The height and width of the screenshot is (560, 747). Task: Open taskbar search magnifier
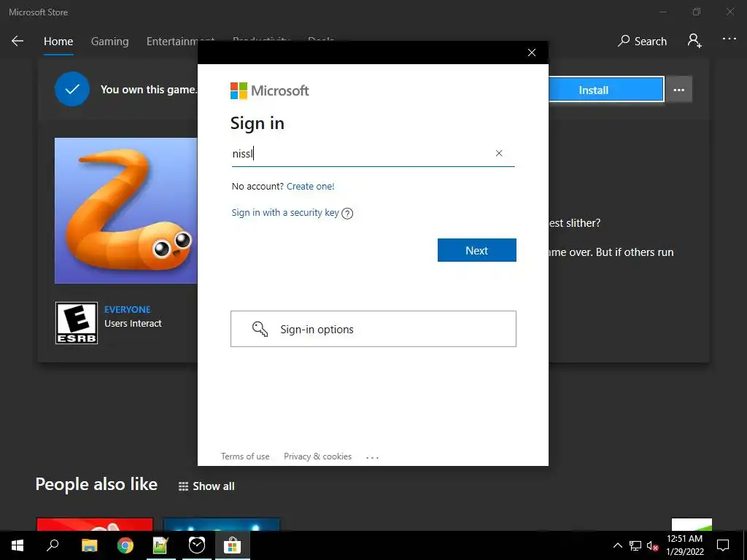pyautogui.click(x=53, y=545)
